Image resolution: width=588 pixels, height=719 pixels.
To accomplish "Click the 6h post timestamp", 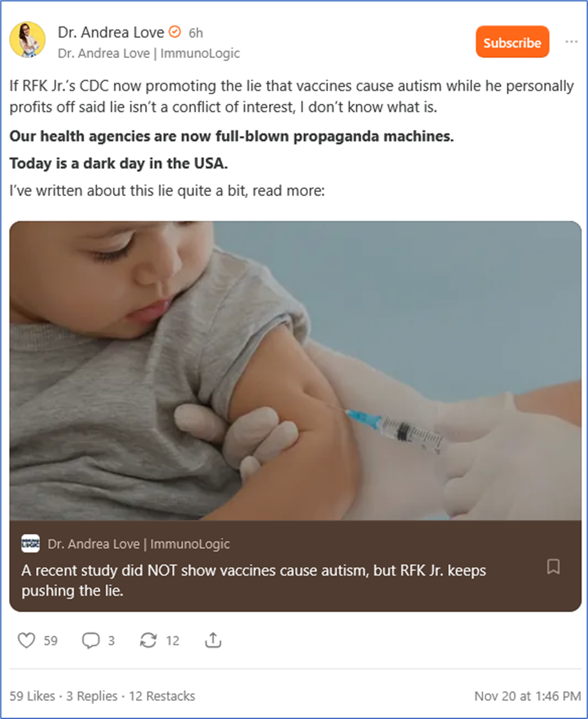I will pos(196,33).
